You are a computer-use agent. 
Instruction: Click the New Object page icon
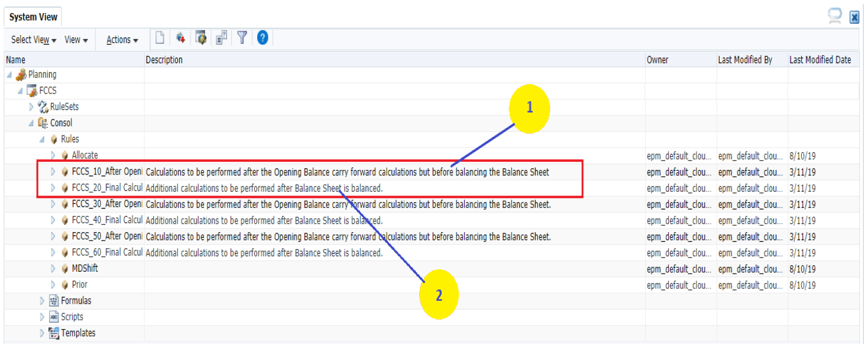pyautogui.click(x=160, y=38)
